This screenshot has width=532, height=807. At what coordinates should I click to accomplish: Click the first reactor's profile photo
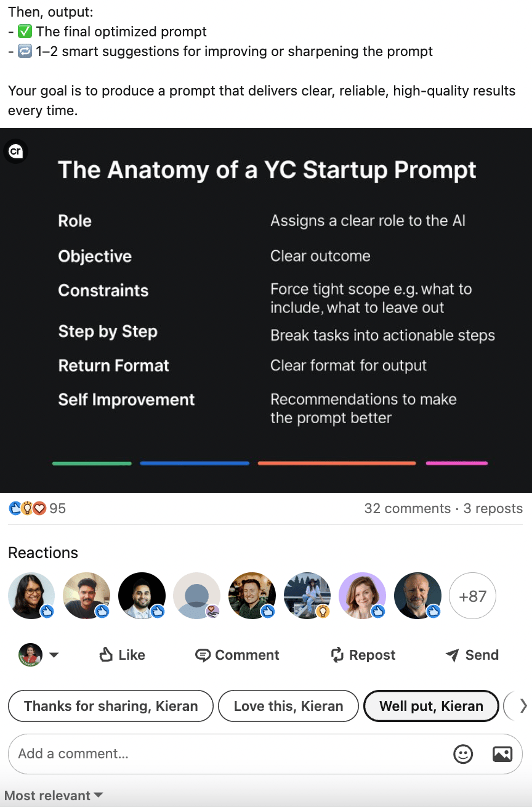(x=31, y=596)
